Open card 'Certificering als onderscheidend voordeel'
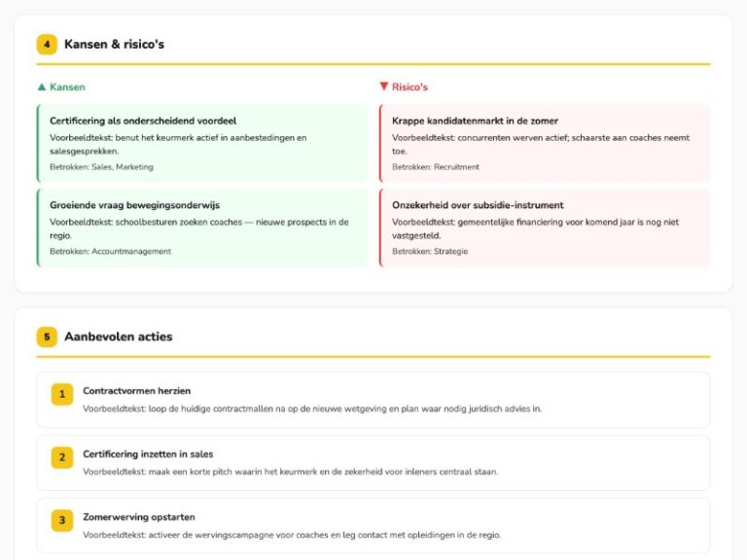This screenshot has height=560, width=747. pyautogui.click(x=202, y=143)
